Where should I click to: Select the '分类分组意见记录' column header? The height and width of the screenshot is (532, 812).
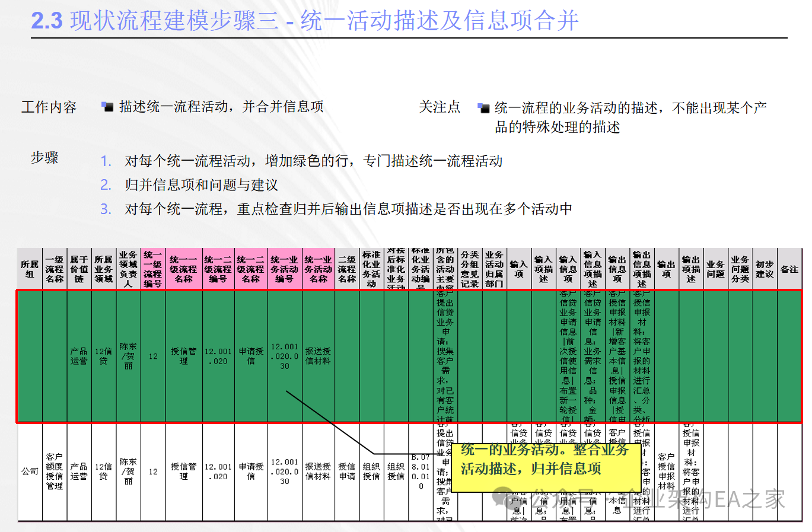click(470, 269)
